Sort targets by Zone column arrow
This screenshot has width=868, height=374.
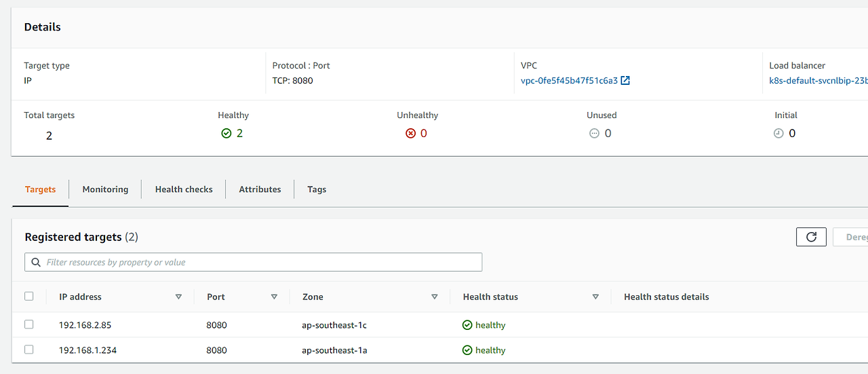(x=434, y=297)
